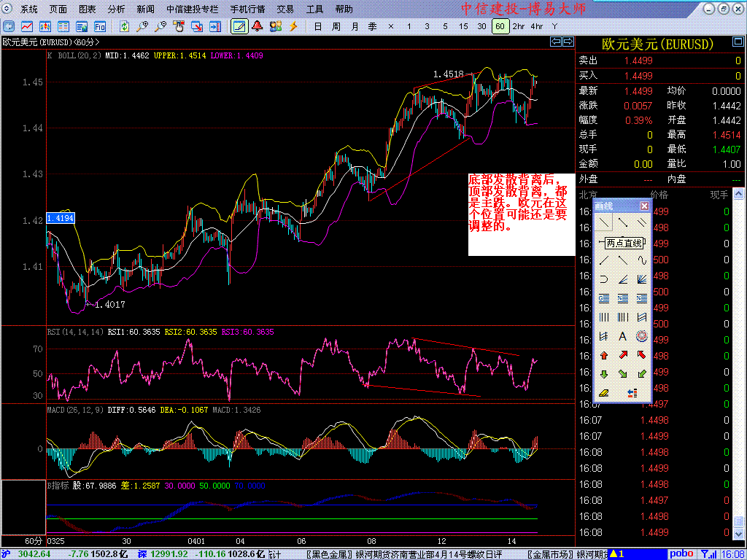Viewport: 747px width, 560px height.
Task: Select the yellow eraser tool in drawing panel
Action: pos(604,393)
